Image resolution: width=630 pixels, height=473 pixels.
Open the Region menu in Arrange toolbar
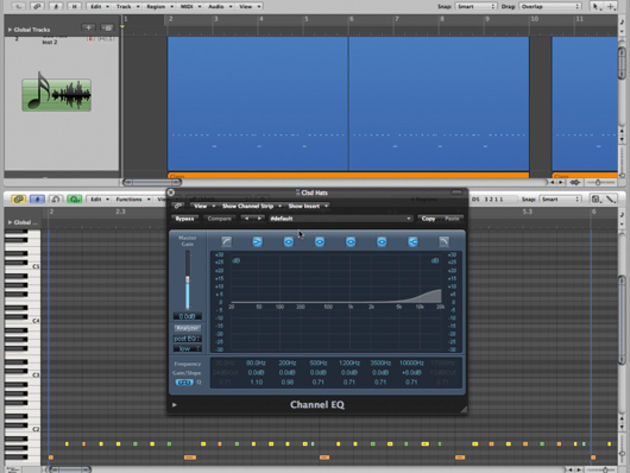point(160,6)
